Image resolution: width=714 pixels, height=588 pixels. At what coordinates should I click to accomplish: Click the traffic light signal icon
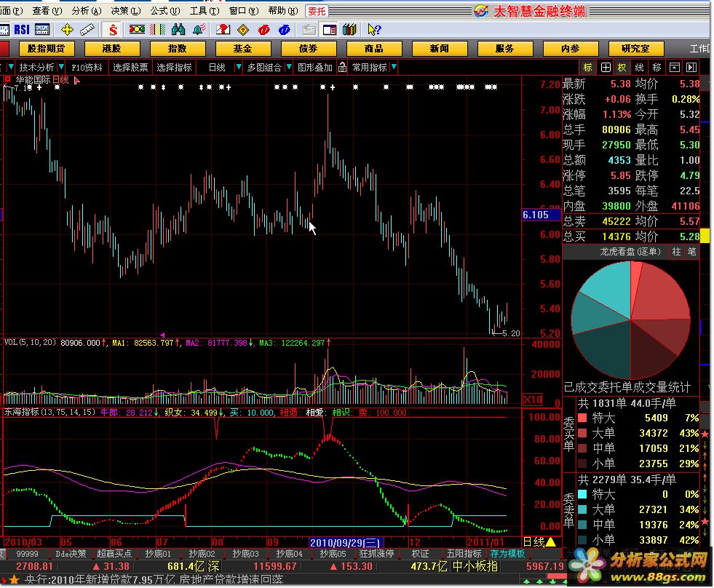[x=137, y=30]
